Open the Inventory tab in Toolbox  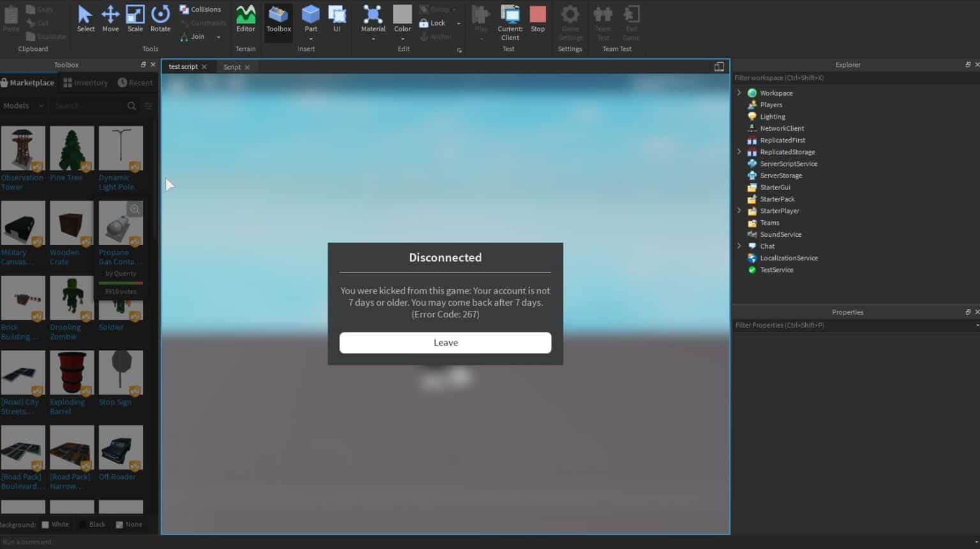click(x=85, y=83)
